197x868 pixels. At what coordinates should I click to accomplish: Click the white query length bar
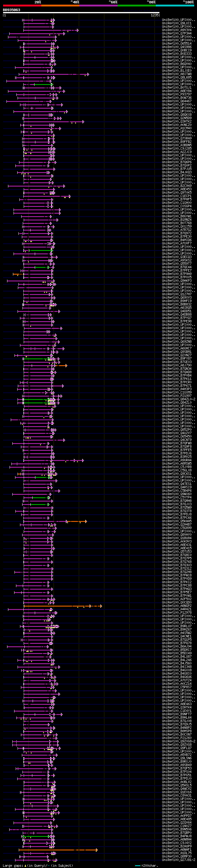coord(81,13)
